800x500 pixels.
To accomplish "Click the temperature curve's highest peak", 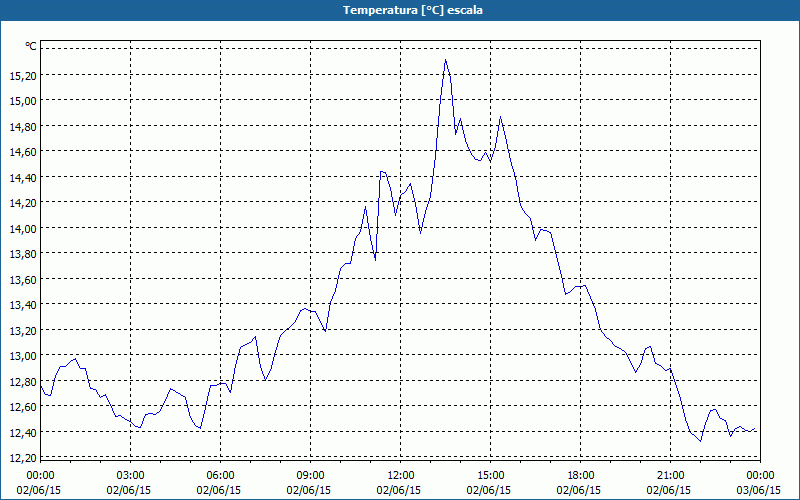I will click(x=445, y=60).
